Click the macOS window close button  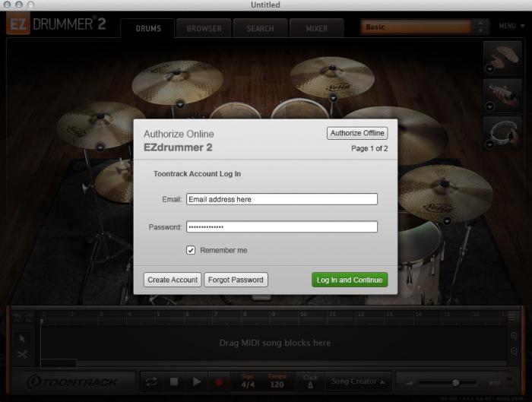7,5
